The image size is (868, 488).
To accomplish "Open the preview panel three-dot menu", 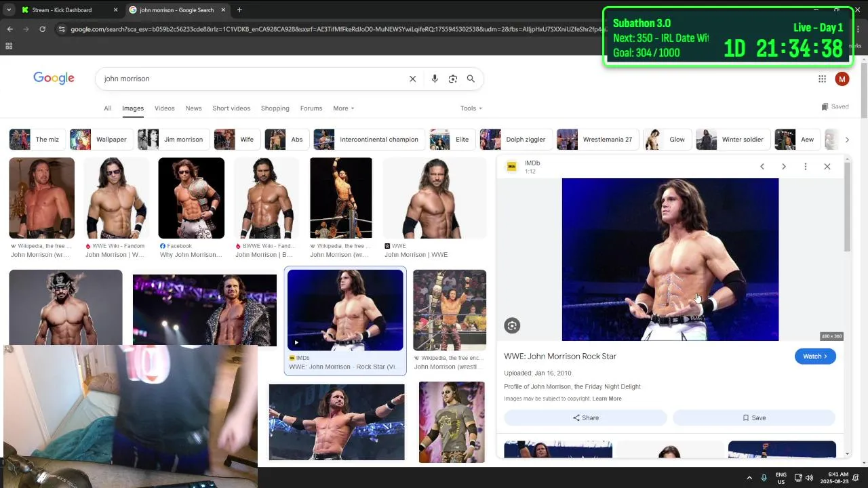I will 806,167.
